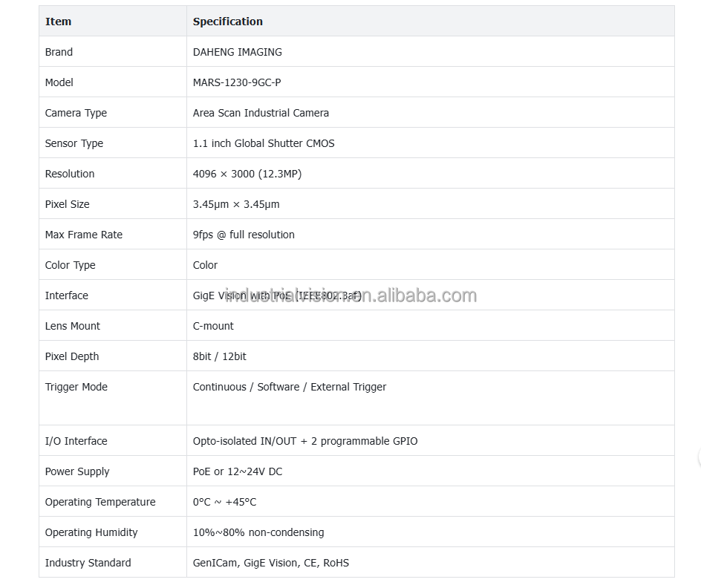The image size is (701, 588).
Task: Click the 'Max Frame Rate' label
Action: click(84, 235)
